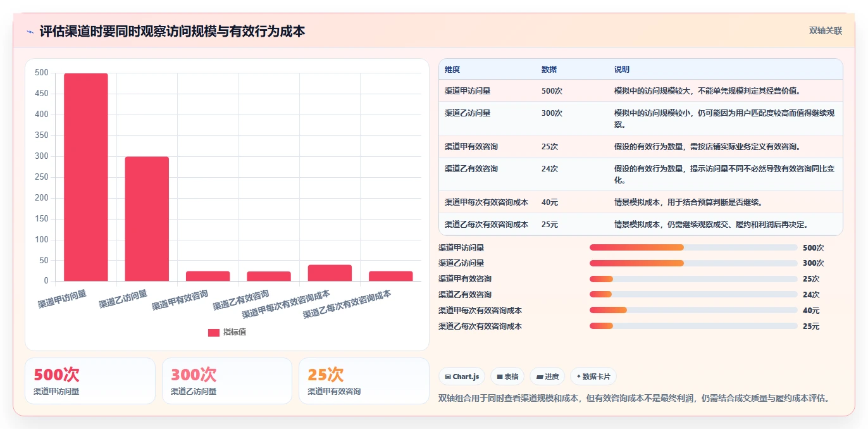Click the lightning icon beside the title
Image resolution: width=868 pixels, height=429 pixels.
click(30, 32)
